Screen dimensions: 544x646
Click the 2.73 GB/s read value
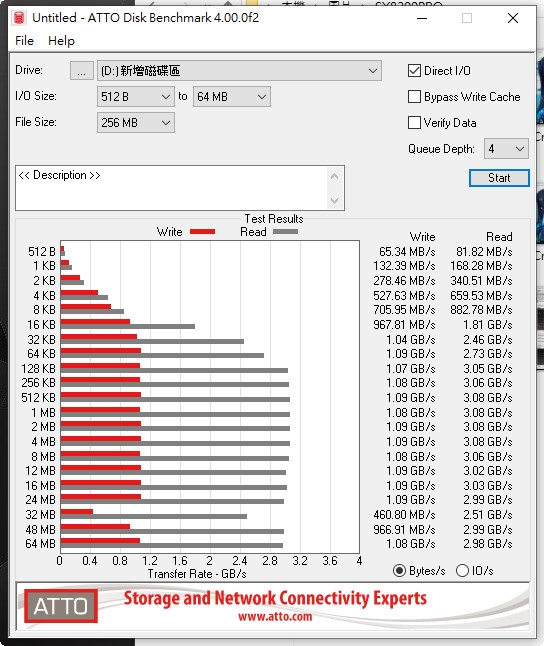point(488,354)
